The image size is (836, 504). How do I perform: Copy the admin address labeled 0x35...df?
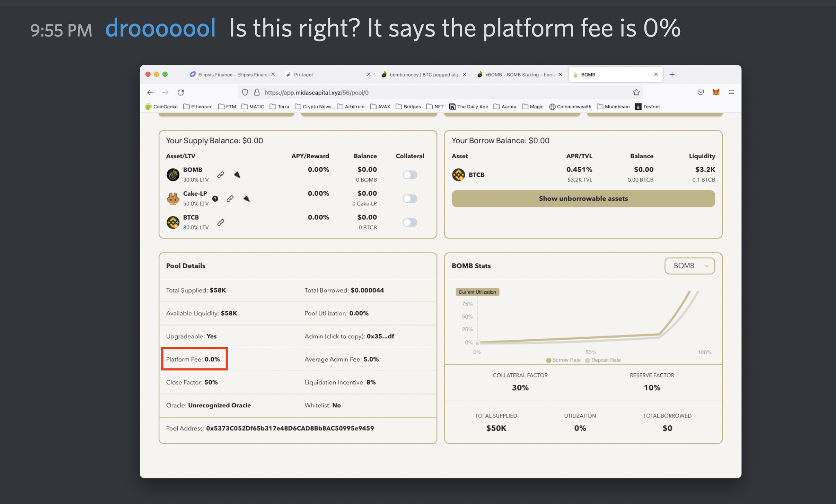(x=380, y=336)
